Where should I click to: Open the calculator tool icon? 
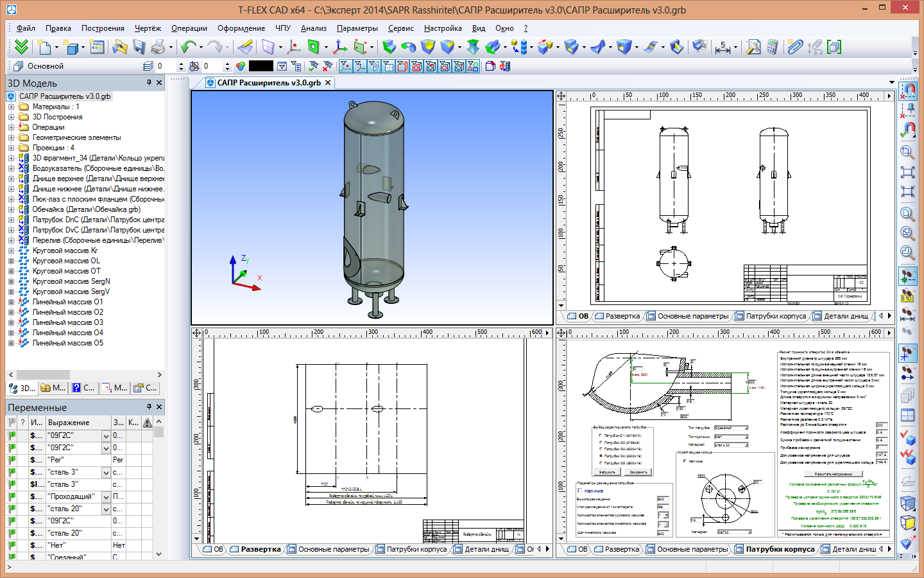773,47
